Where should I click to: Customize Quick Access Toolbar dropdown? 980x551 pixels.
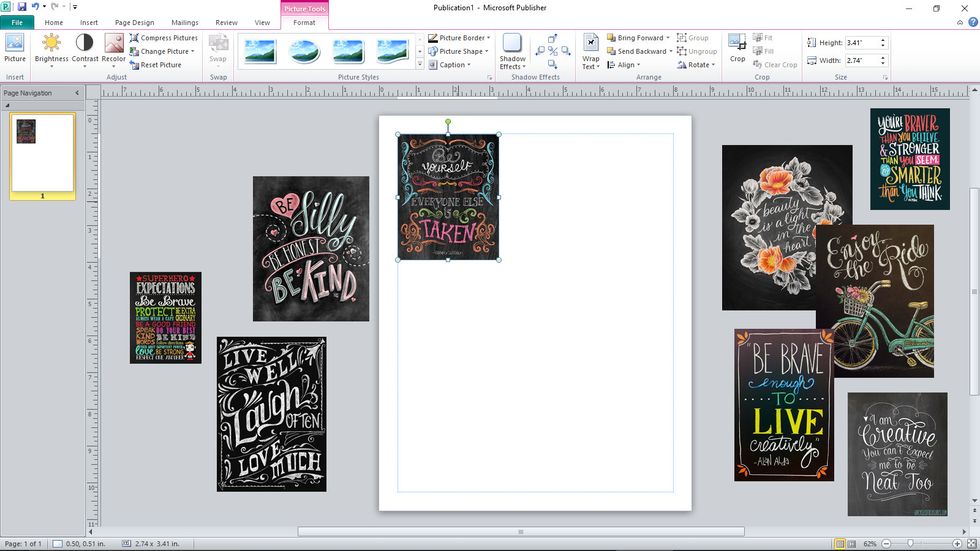75,7
